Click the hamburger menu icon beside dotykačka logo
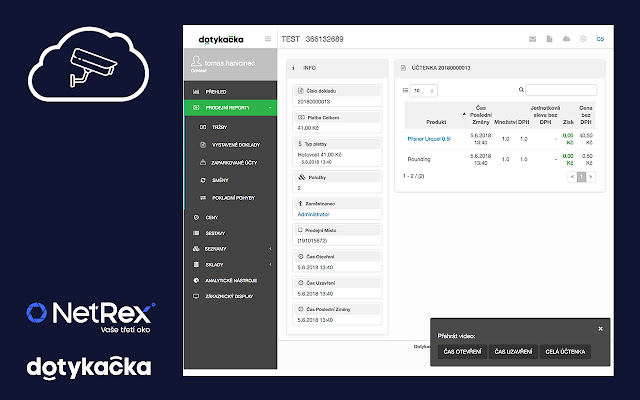640x400 pixels. (x=268, y=39)
